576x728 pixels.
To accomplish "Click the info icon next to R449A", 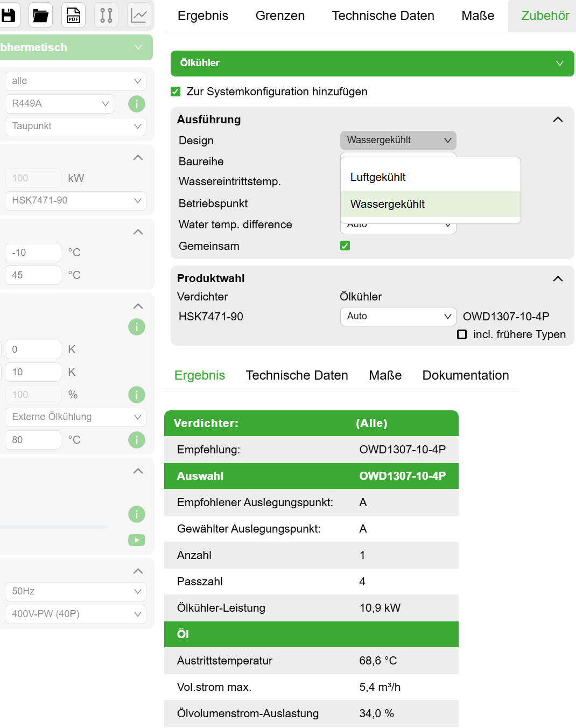I will pyautogui.click(x=136, y=103).
